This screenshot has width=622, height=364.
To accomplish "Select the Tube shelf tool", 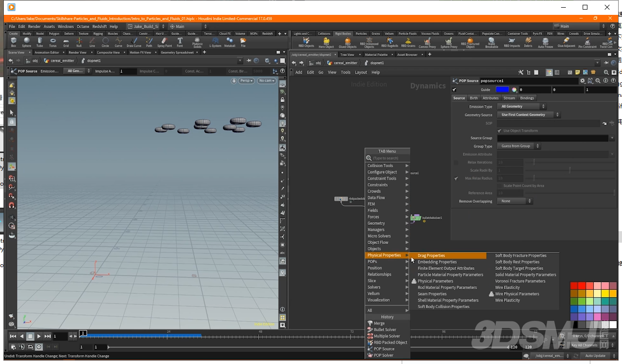I will click(39, 43).
